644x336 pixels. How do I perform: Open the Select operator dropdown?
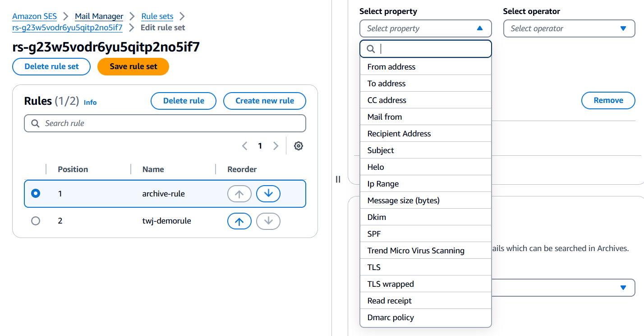[x=569, y=28]
